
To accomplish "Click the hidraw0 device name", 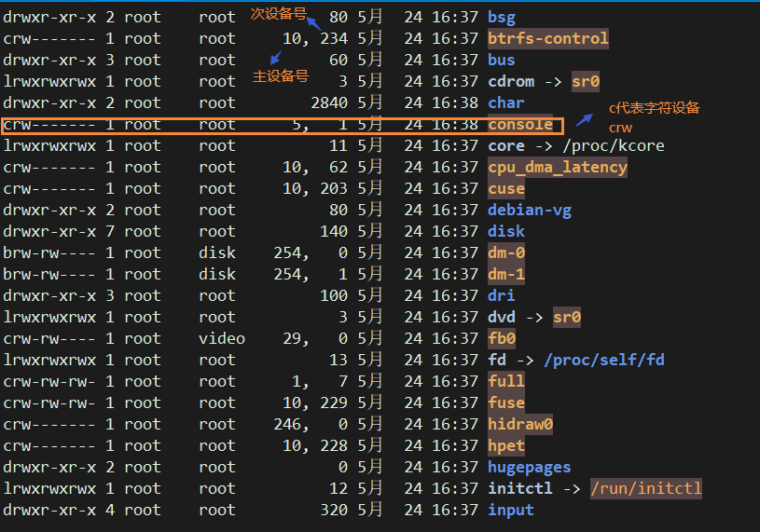I will tap(520, 424).
